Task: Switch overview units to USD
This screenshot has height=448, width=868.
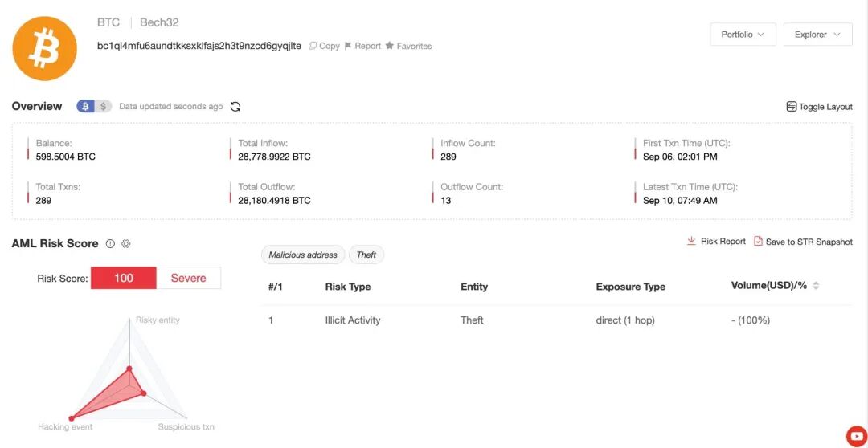Action: [x=103, y=107]
